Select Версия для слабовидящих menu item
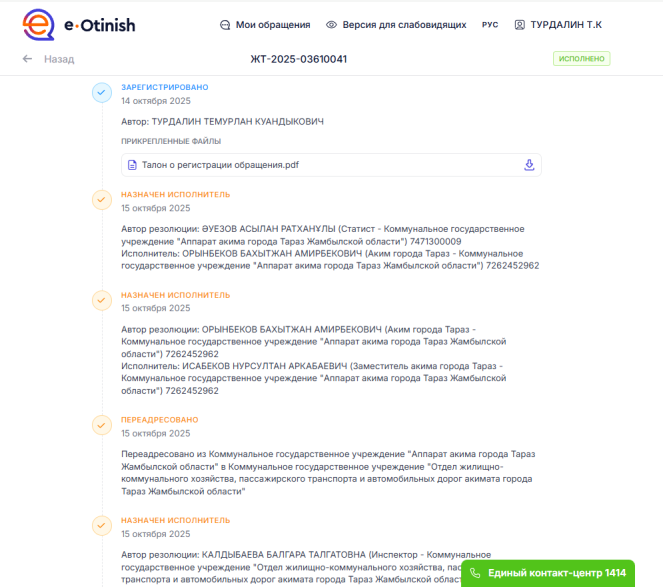 [x=404, y=25]
